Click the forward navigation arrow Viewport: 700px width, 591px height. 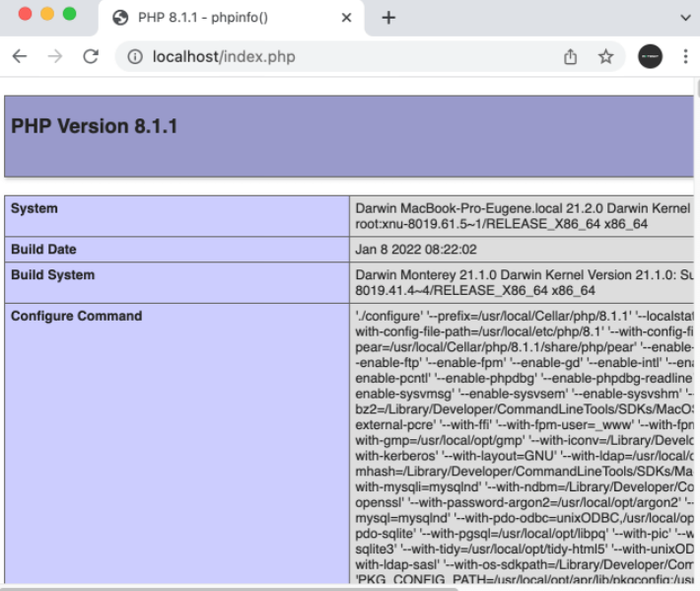pyautogui.click(x=55, y=57)
